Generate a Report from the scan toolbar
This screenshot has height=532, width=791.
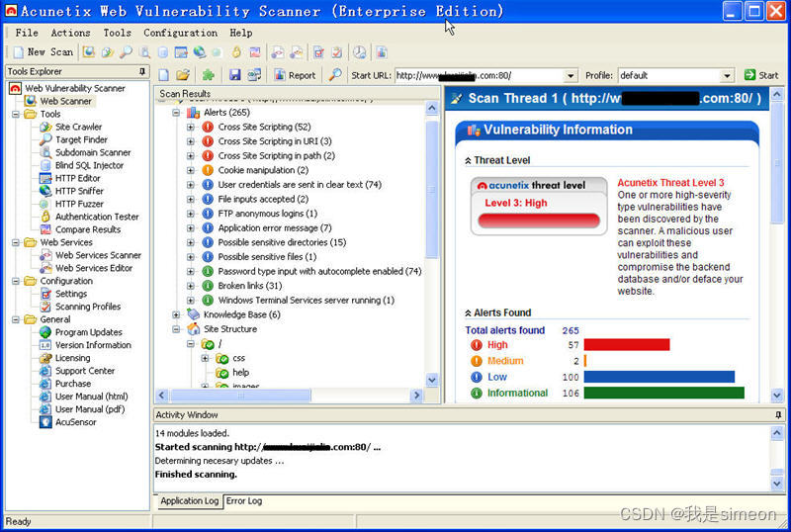295,75
